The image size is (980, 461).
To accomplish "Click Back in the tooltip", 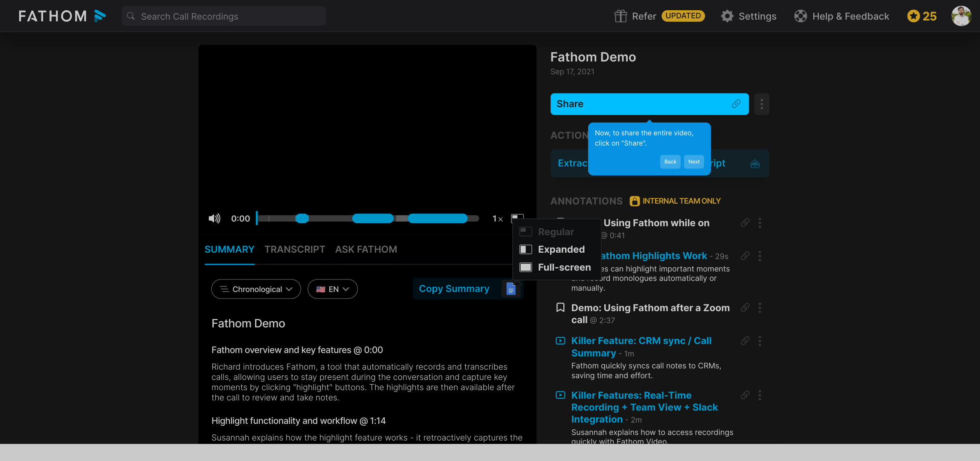I will [x=670, y=162].
